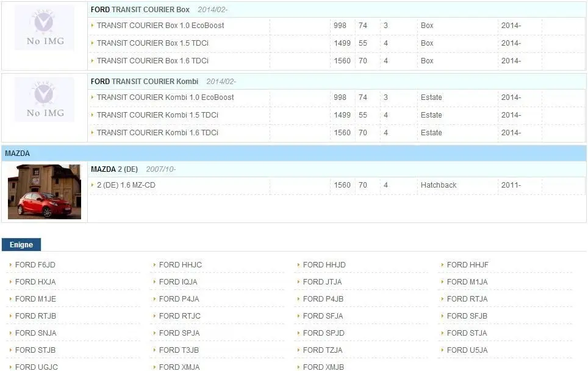Screen dimensions: 588x371
Task: Open engine FORD SPJA
Action: [179, 333]
